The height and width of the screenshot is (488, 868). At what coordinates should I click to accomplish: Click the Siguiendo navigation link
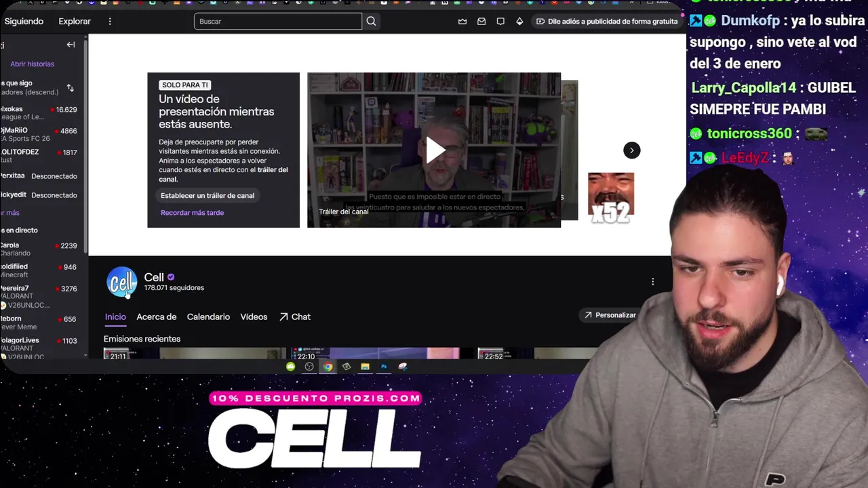coord(24,21)
